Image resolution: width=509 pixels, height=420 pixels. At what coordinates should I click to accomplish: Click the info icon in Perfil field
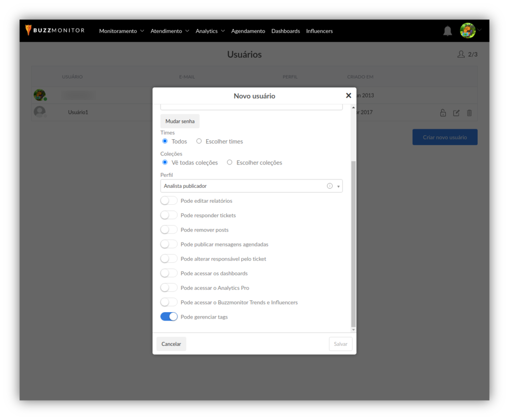tap(330, 186)
